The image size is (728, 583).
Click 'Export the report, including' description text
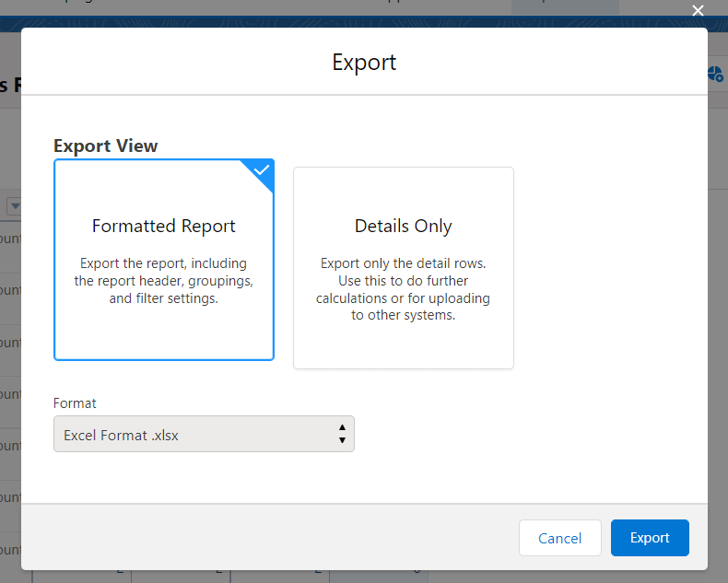[163, 263]
